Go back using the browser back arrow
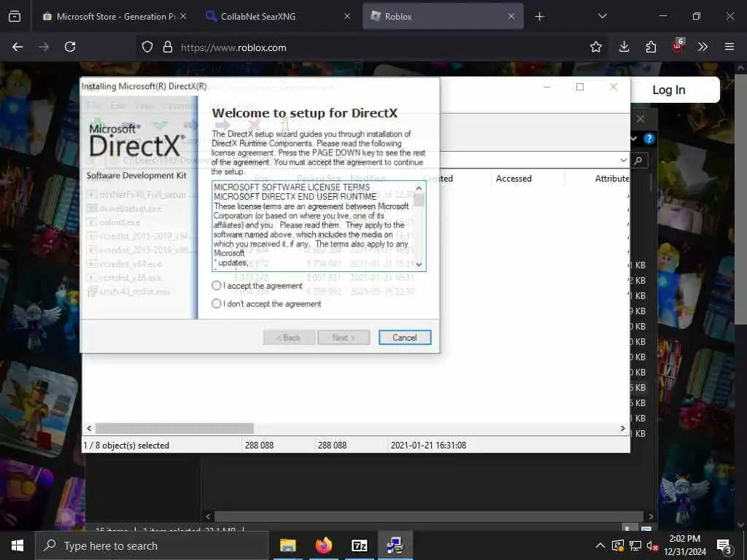This screenshot has width=747, height=560. coord(18,47)
